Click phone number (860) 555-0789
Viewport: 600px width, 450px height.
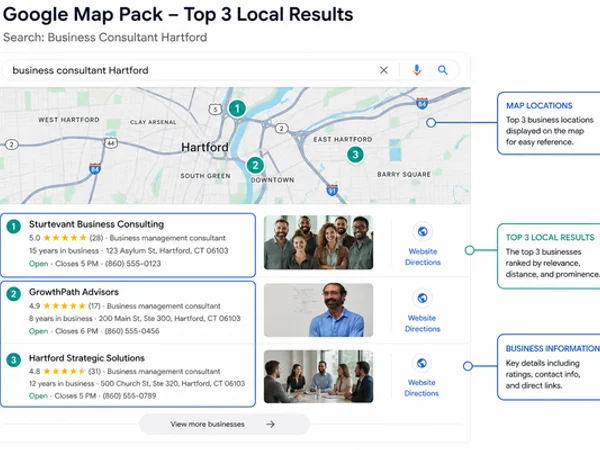[130, 396]
